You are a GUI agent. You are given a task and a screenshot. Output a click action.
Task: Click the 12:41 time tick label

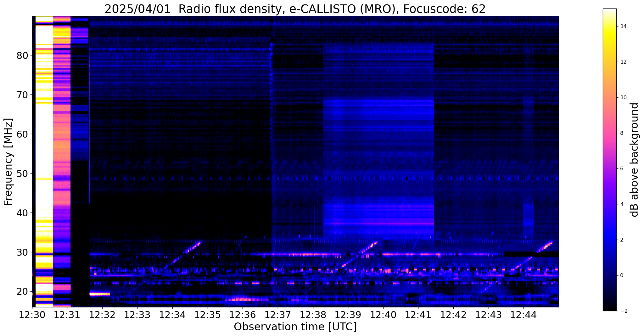[418, 314]
